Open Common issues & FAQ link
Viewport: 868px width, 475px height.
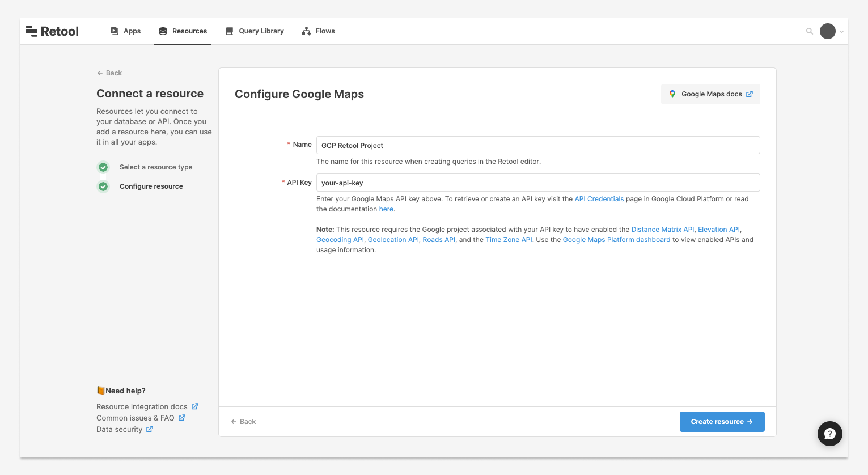pos(136,418)
